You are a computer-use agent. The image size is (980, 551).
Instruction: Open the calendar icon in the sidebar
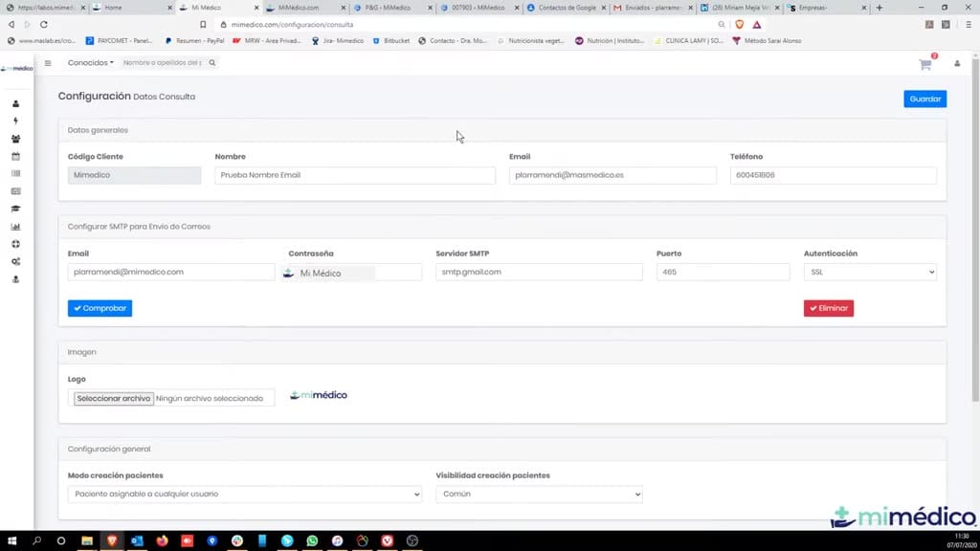15,156
